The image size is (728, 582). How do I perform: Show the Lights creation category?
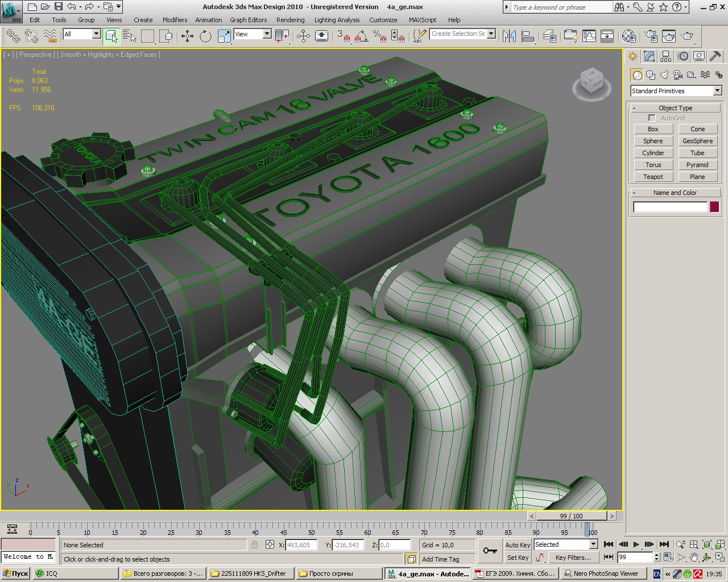[664, 75]
